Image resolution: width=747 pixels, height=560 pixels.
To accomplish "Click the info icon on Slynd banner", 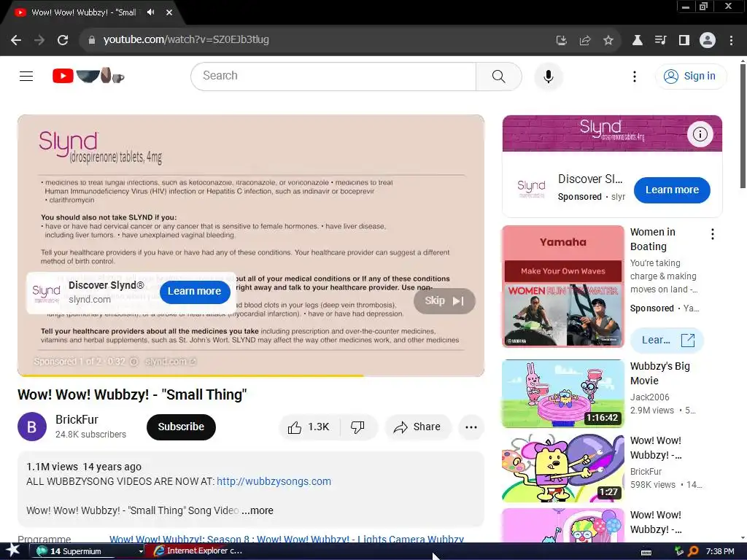I will point(700,134).
